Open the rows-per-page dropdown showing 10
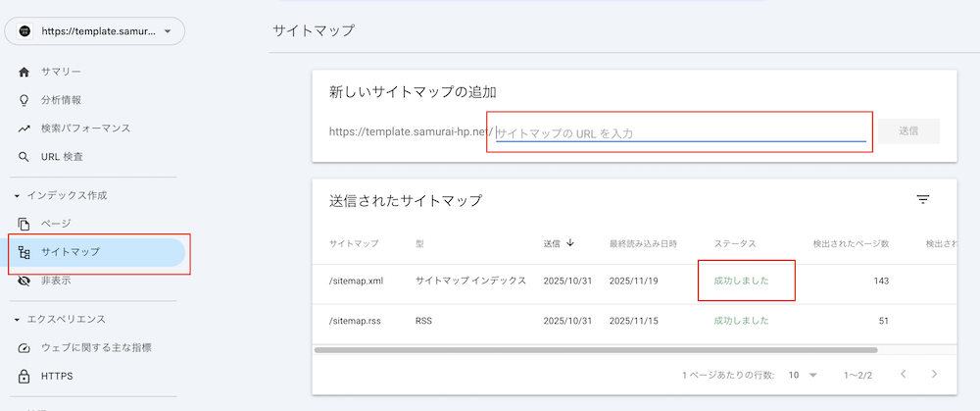The width and height of the screenshot is (980, 411). (803, 375)
